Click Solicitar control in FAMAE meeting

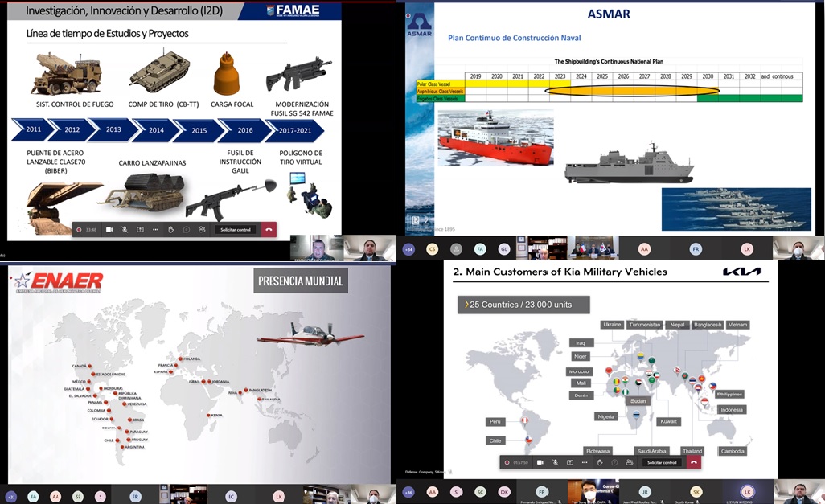click(x=235, y=229)
